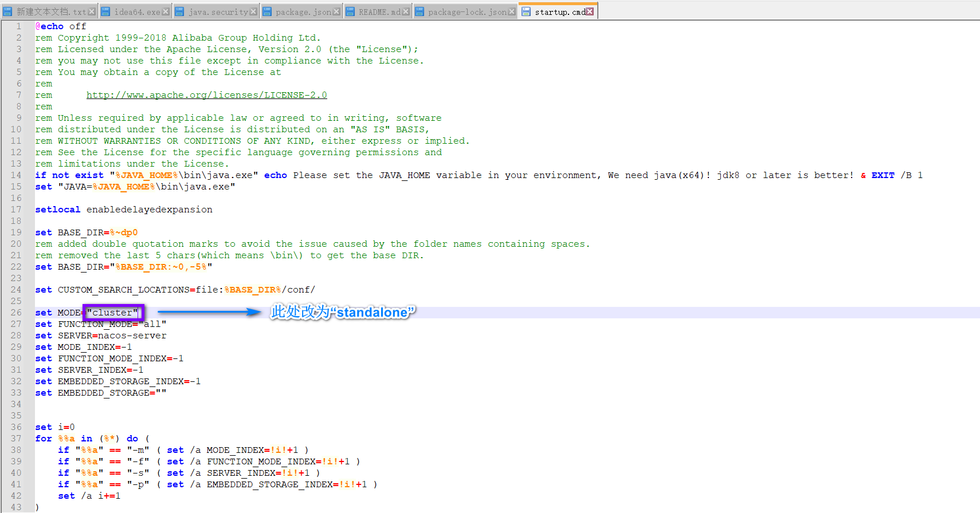Open the package.json tab
Screen dimensions: 980x513
303,12
